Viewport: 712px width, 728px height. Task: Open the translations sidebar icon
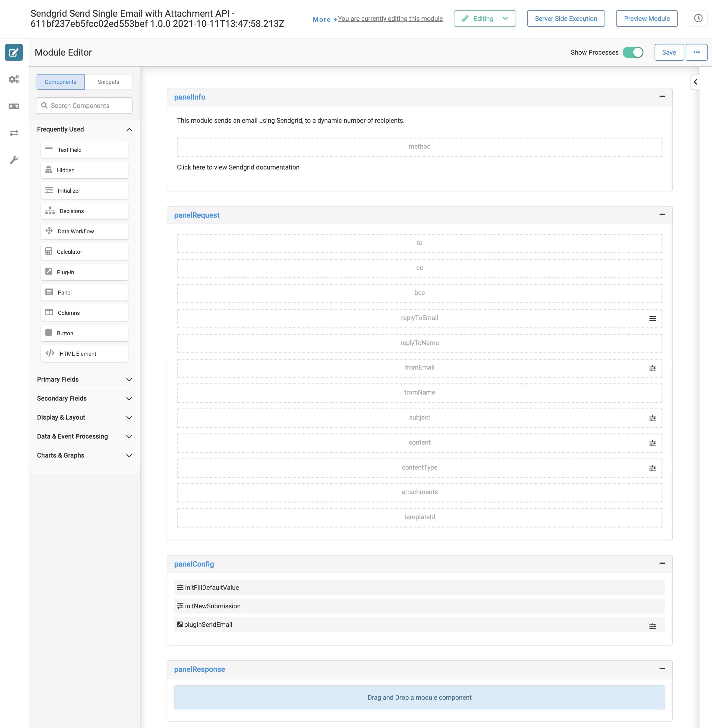[x=14, y=106]
